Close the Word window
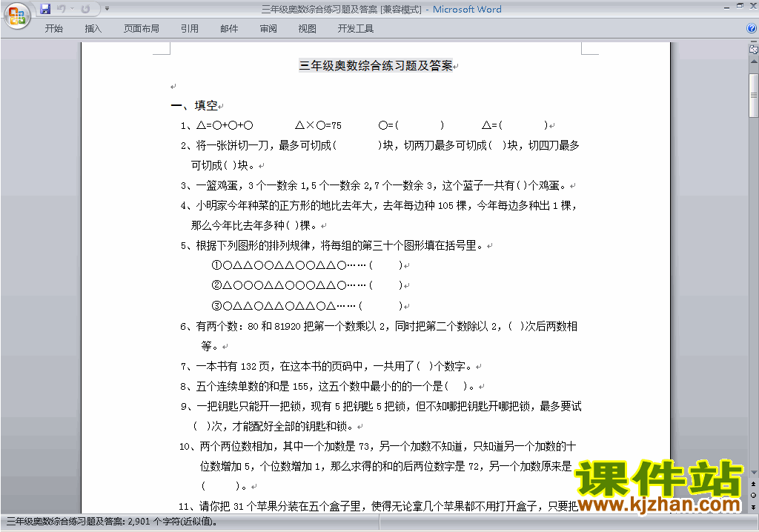The width and height of the screenshot is (759, 532). [754, 6]
